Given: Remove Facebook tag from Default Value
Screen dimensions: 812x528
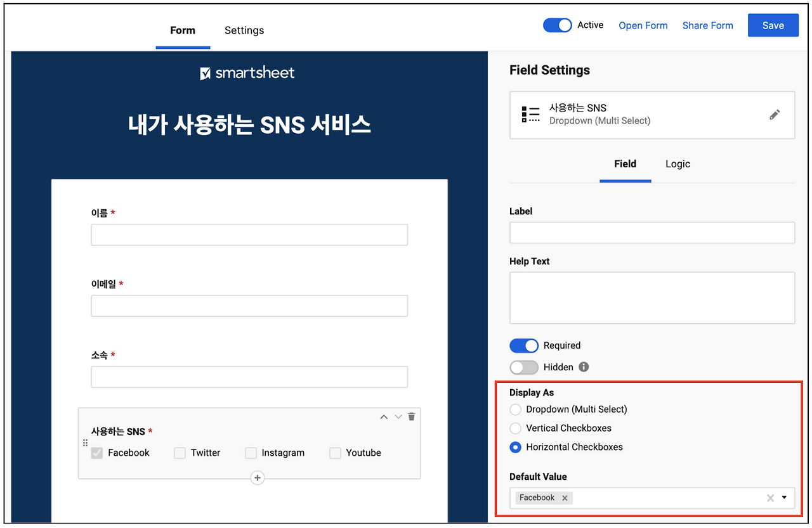Looking at the screenshot, I should pyautogui.click(x=565, y=498).
